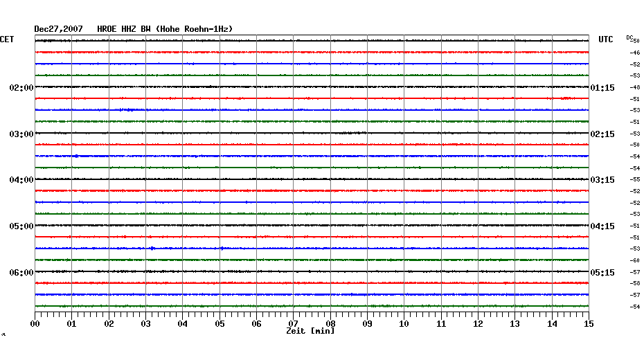Select the 05:00 CET time label
The image size is (644, 342).
tap(21, 226)
